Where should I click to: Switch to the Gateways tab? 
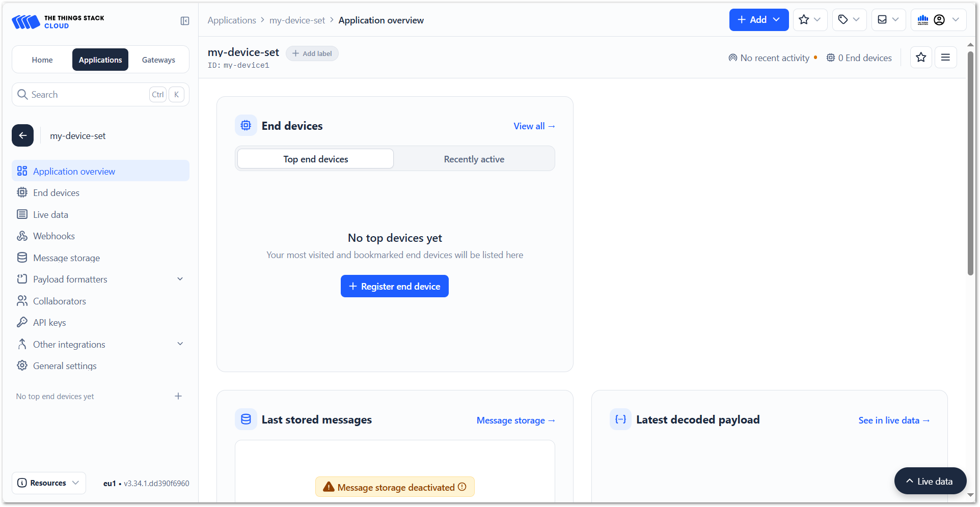click(x=158, y=60)
